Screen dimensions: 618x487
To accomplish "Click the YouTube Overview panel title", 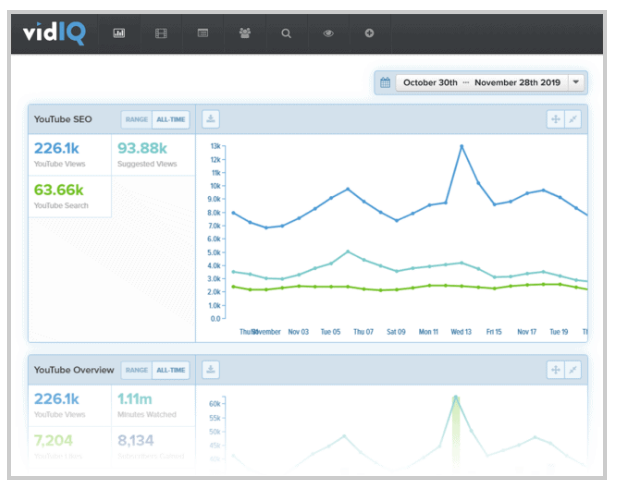I will (74, 370).
